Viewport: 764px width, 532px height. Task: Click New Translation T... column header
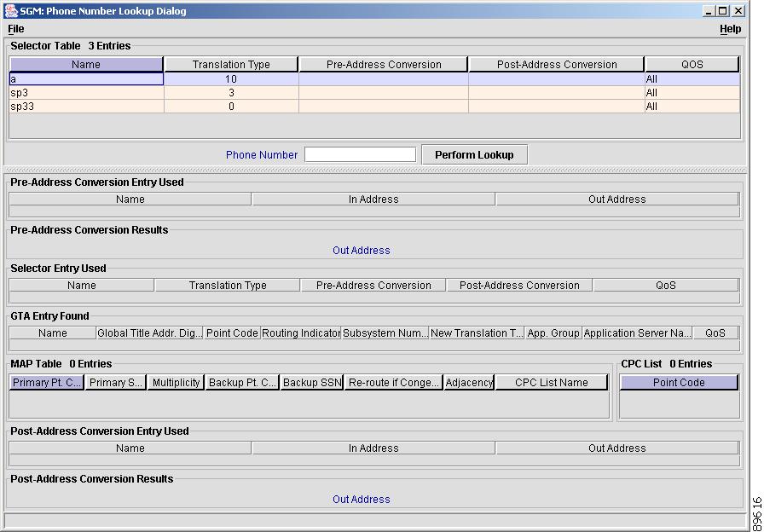[x=477, y=333]
